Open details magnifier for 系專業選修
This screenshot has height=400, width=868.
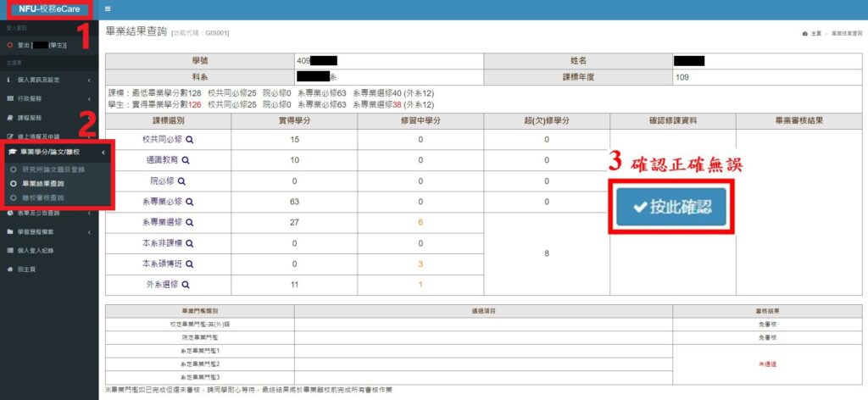coord(189,223)
